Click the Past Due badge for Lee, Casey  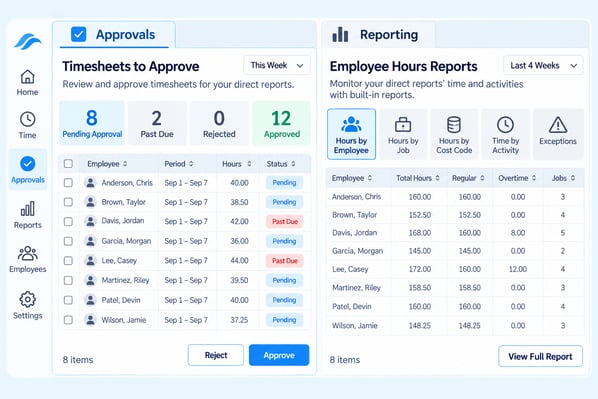285,261
